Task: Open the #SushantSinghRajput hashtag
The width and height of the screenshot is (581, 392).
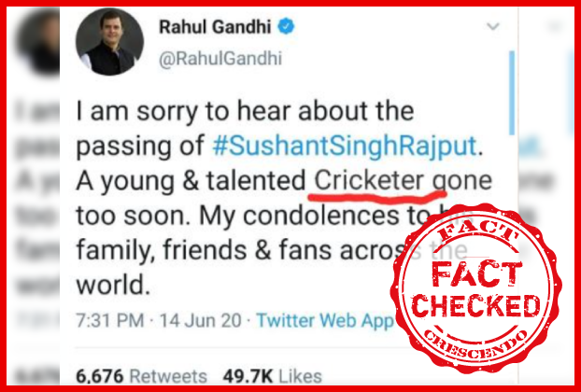Action: click(345, 147)
